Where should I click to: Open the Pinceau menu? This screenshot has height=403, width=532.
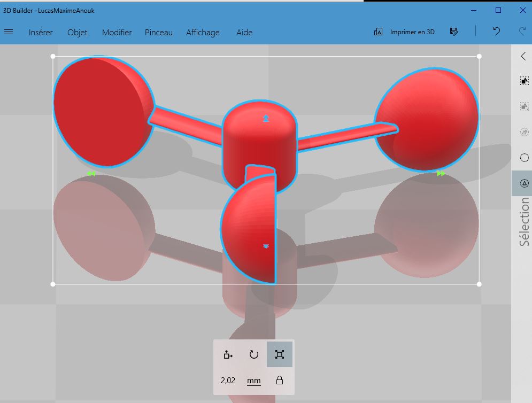159,32
